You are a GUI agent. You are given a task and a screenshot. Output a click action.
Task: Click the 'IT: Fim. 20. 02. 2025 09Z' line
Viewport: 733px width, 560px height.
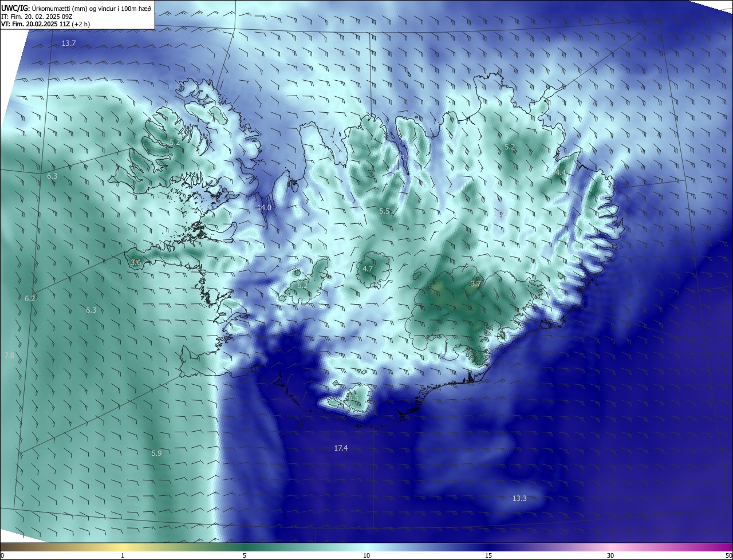pos(37,16)
